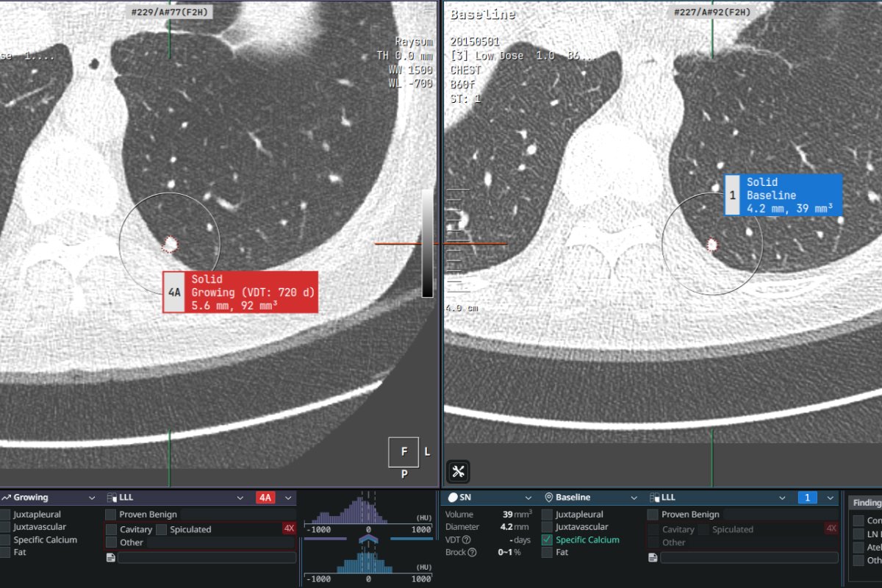Screen dimensions: 882x588
Task: Click the purple histogram range bar
Action: click(x=325, y=539)
